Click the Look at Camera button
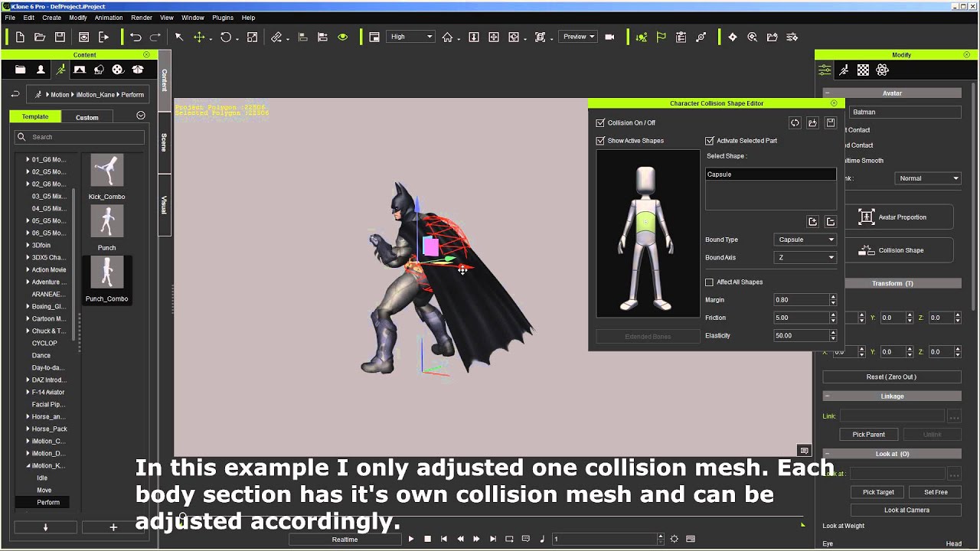Screen dimensions: 980x551 coord(906,510)
